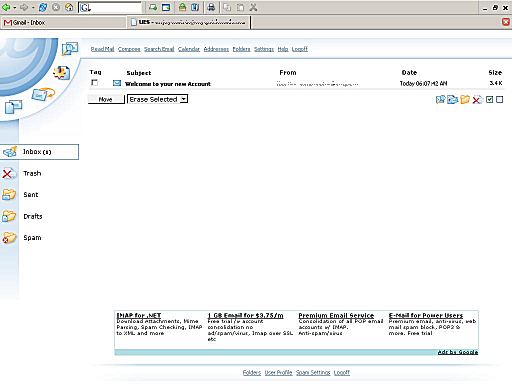Select the Sent folder in sidebar
The width and height of the screenshot is (512, 384).
[x=31, y=195]
